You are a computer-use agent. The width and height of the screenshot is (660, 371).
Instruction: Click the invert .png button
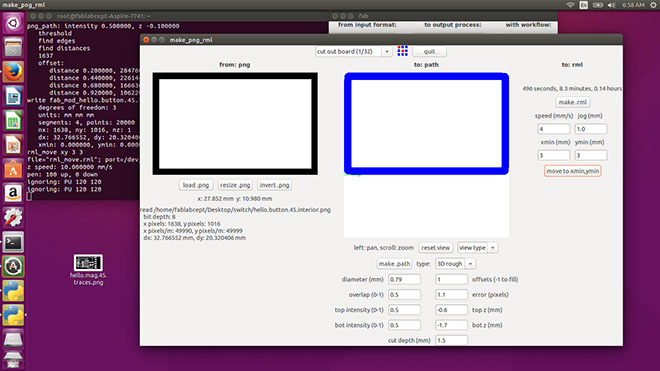[274, 185]
